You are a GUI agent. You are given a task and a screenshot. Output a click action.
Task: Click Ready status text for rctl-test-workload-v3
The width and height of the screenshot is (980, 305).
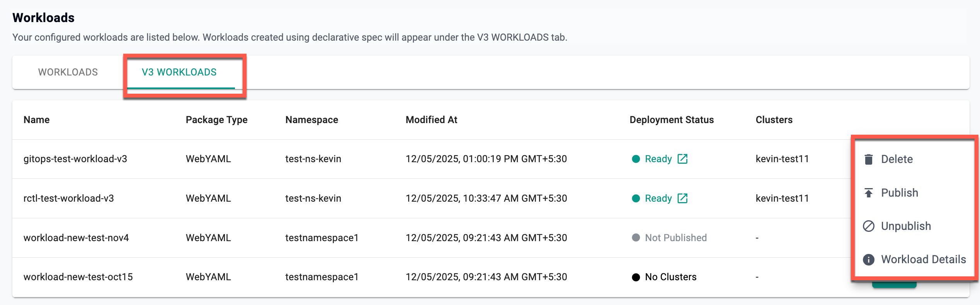point(658,199)
